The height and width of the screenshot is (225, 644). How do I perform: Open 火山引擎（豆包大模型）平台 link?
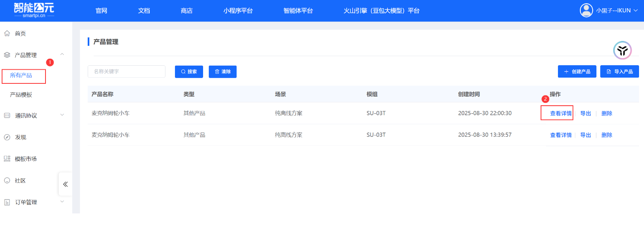382,11
